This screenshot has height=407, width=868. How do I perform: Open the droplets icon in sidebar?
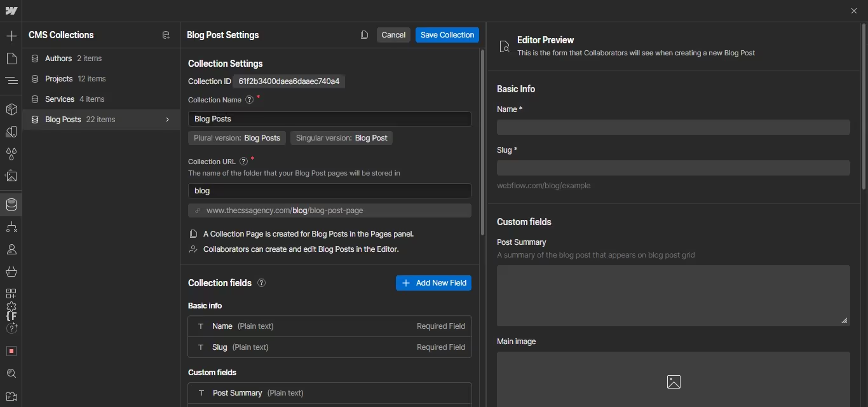[11, 154]
